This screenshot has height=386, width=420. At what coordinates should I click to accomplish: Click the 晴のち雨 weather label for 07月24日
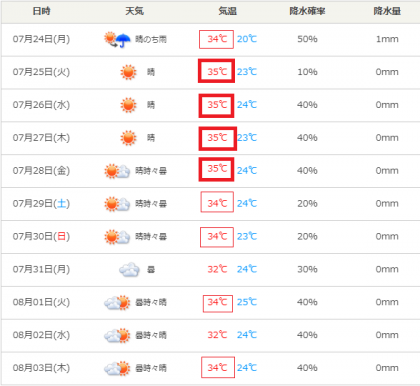tap(151, 40)
